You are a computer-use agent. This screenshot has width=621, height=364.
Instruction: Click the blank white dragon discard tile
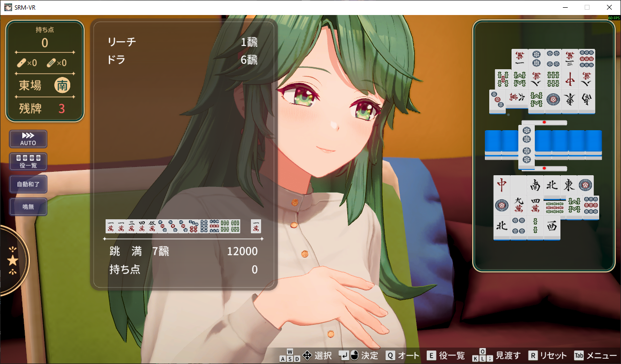(518, 185)
